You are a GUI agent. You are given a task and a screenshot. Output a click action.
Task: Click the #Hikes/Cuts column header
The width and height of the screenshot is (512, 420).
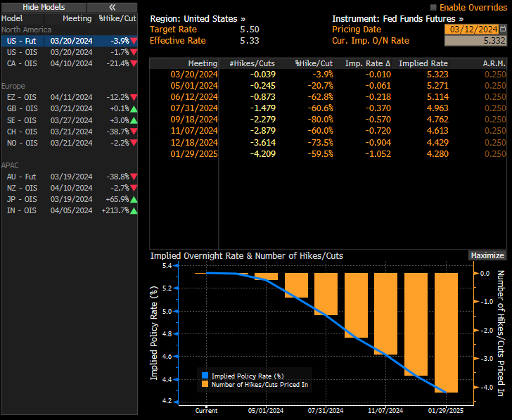pos(252,63)
